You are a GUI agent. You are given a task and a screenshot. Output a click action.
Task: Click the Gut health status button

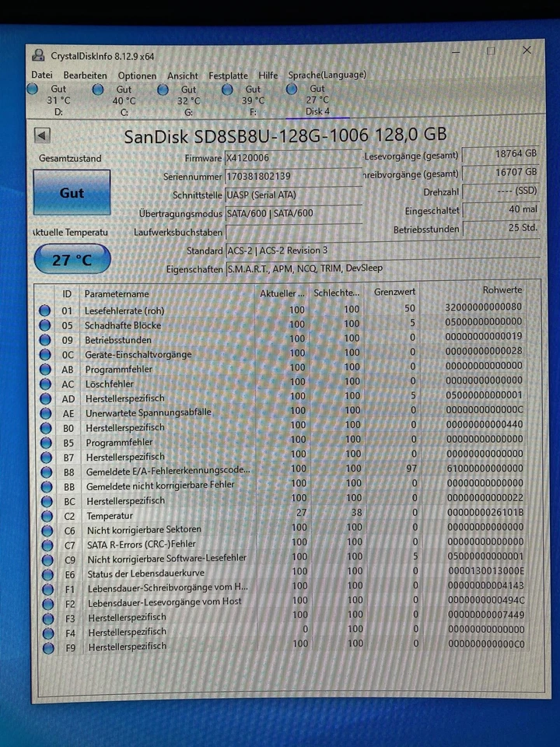pos(72,192)
